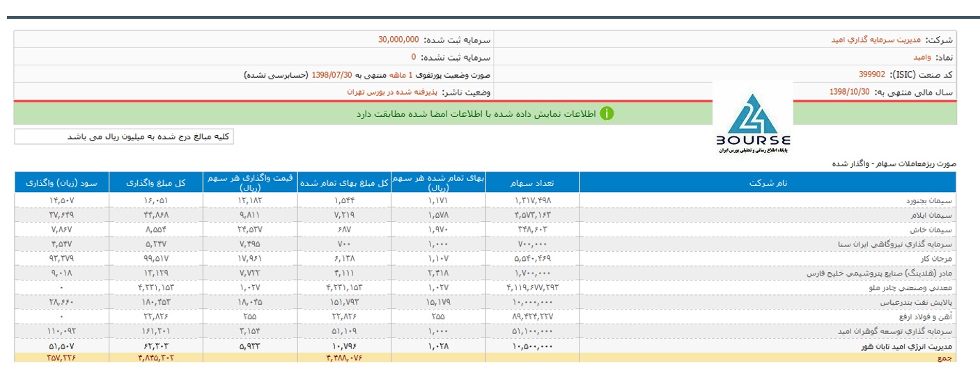980x375 pixels.
Task: Select the row 'پالایش نفت بندرعباس'
Action: (x=485, y=303)
